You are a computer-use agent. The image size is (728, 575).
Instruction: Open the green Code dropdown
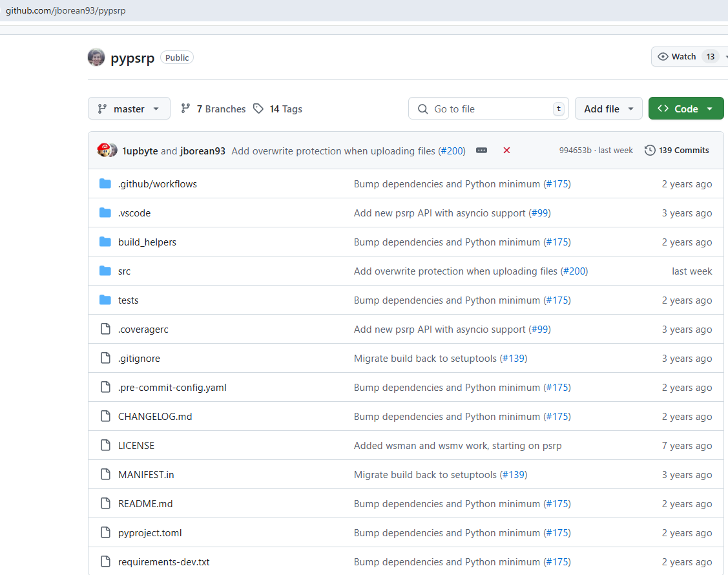pyautogui.click(x=685, y=109)
